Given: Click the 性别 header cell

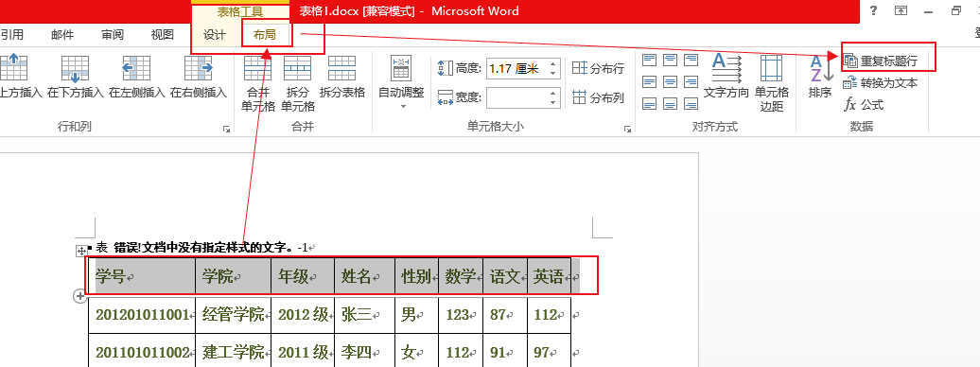Looking at the screenshot, I should tap(417, 275).
